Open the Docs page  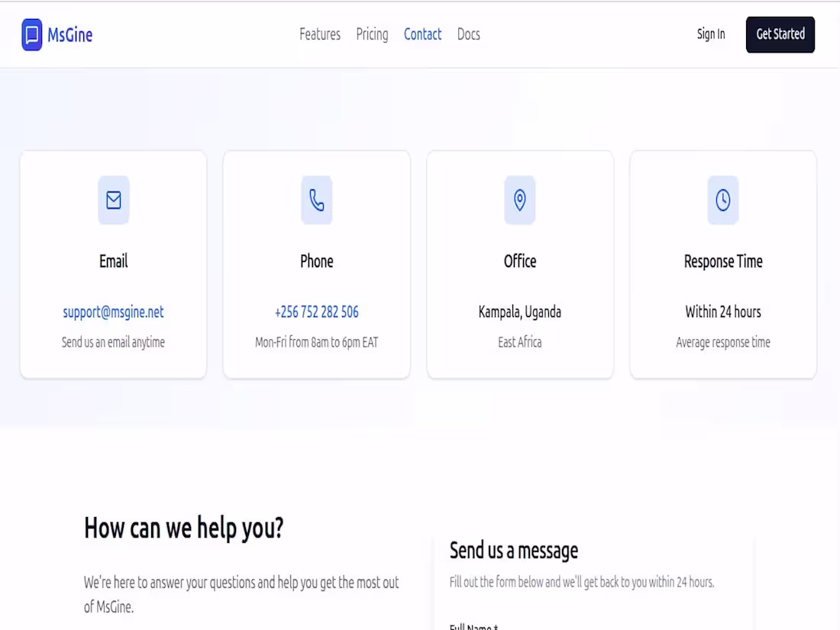(469, 34)
